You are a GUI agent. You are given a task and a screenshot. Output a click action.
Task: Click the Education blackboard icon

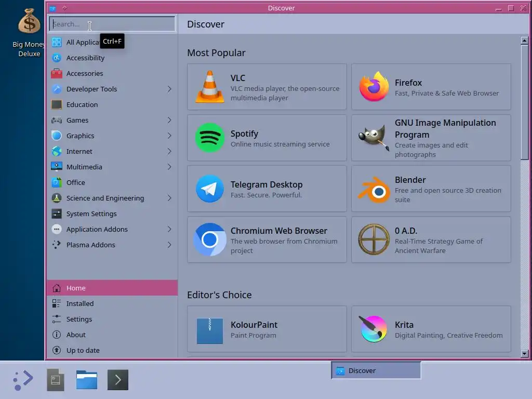[57, 104]
